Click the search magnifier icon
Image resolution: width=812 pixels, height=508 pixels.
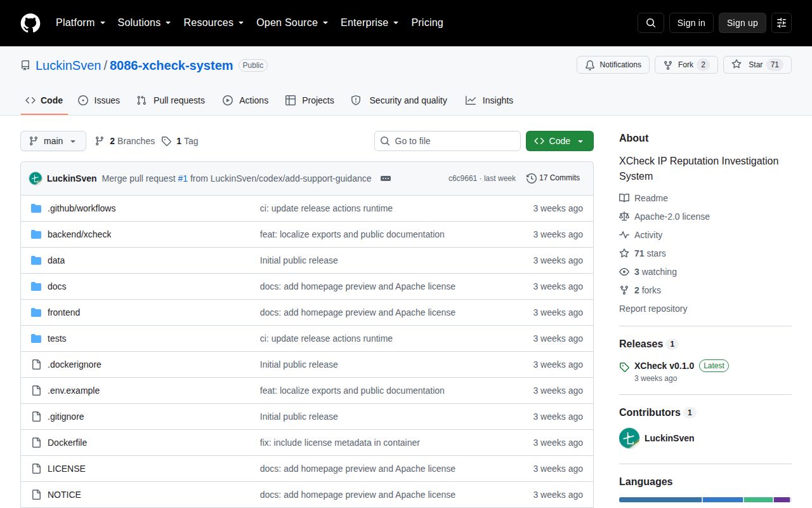click(x=651, y=23)
